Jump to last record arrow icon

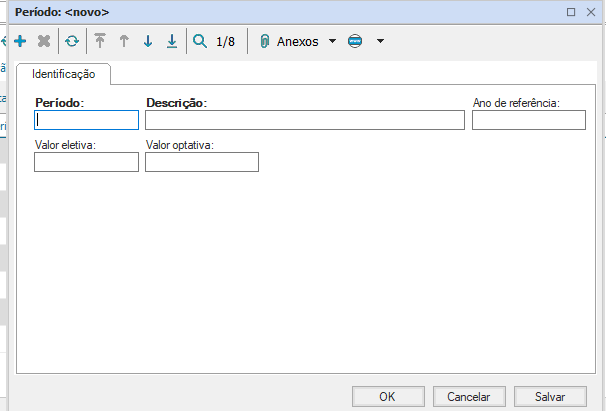click(172, 42)
